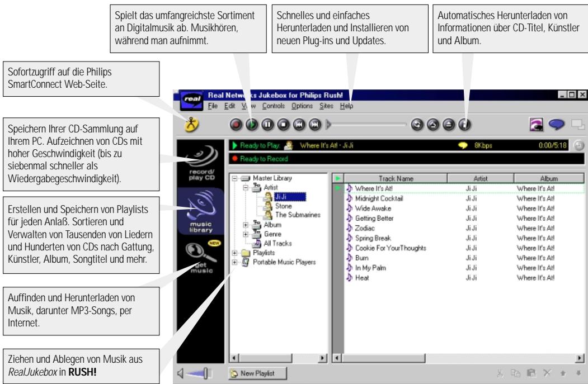This screenshot has width=588, height=384.
Task: Click the Cut scissors icon in bottom toolbar
Action: pos(500,373)
